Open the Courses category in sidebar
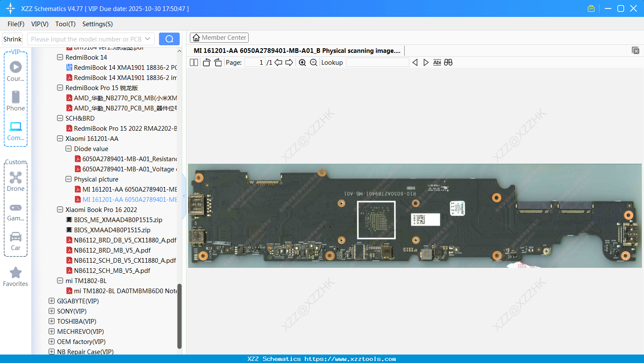644x363 pixels. coord(16,71)
